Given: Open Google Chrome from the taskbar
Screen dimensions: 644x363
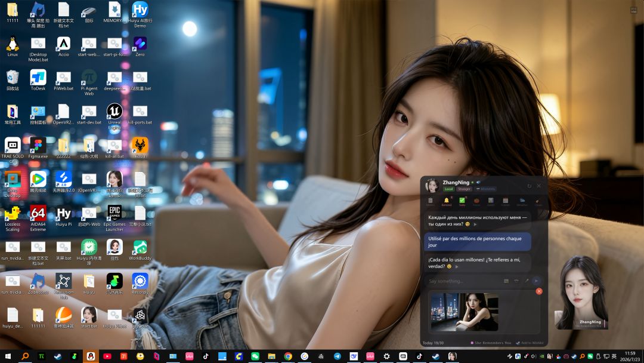Looking at the screenshot, I should pos(288,356).
